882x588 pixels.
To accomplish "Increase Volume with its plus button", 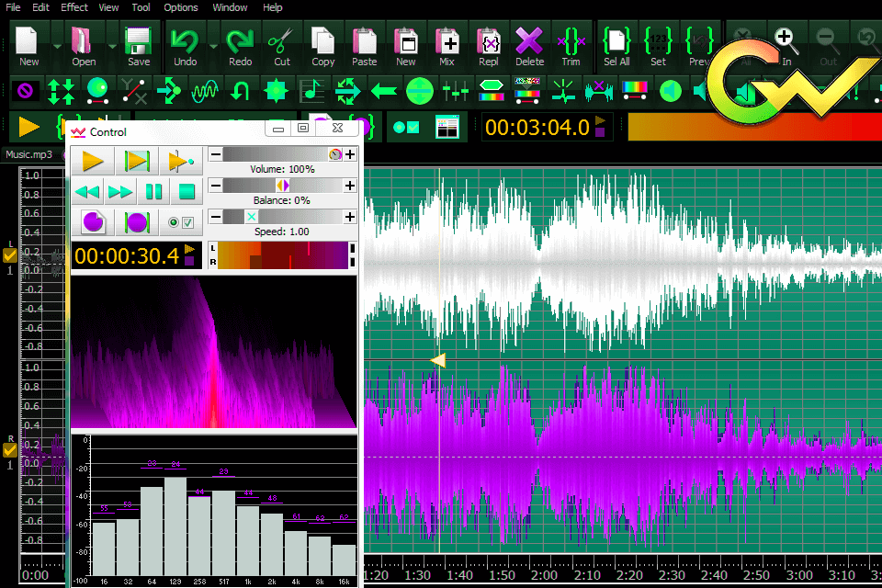I will point(349,153).
